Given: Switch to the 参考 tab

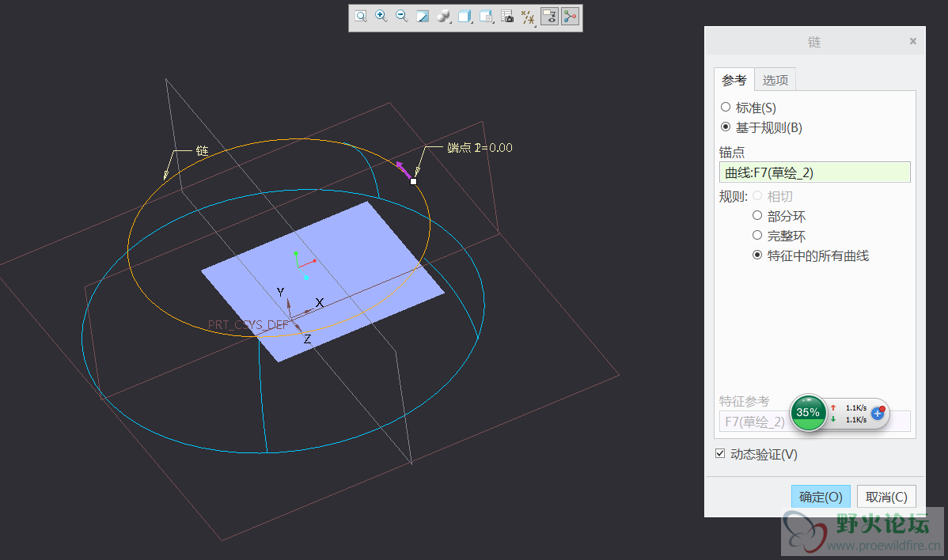Looking at the screenshot, I should [734, 80].
